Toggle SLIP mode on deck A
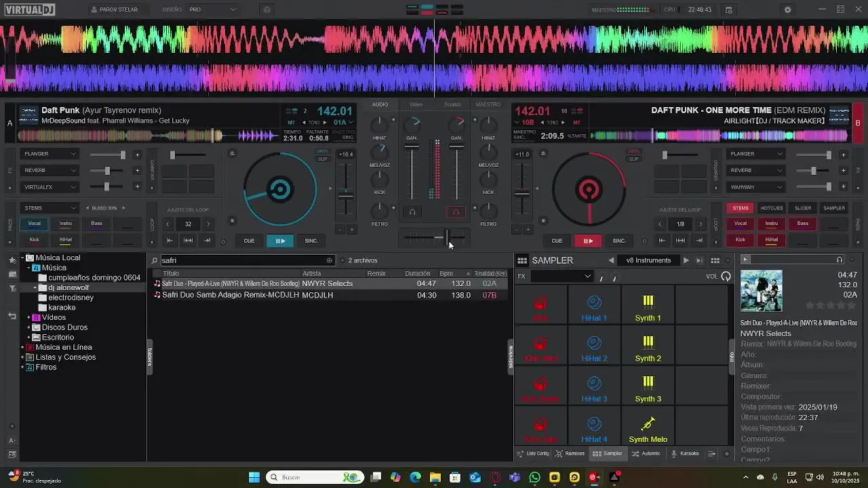868x488 pixels. coord(322,159)
